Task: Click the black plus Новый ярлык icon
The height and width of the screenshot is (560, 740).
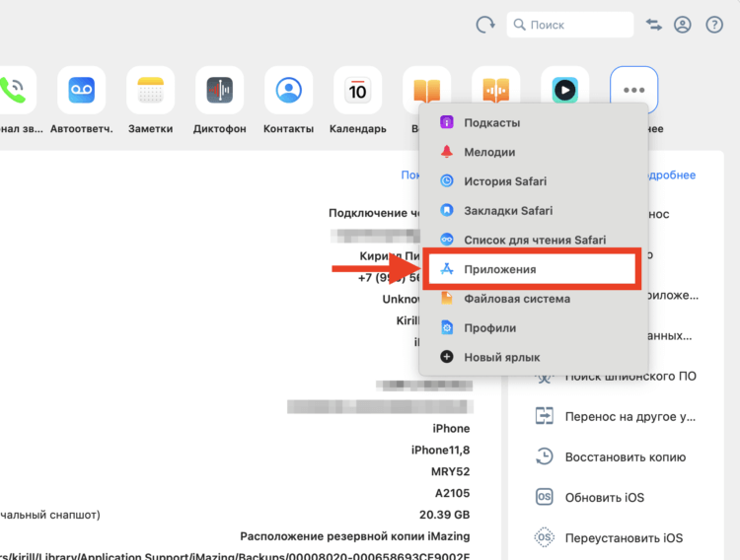Action: pyautogui.click(x=446, y=357)
